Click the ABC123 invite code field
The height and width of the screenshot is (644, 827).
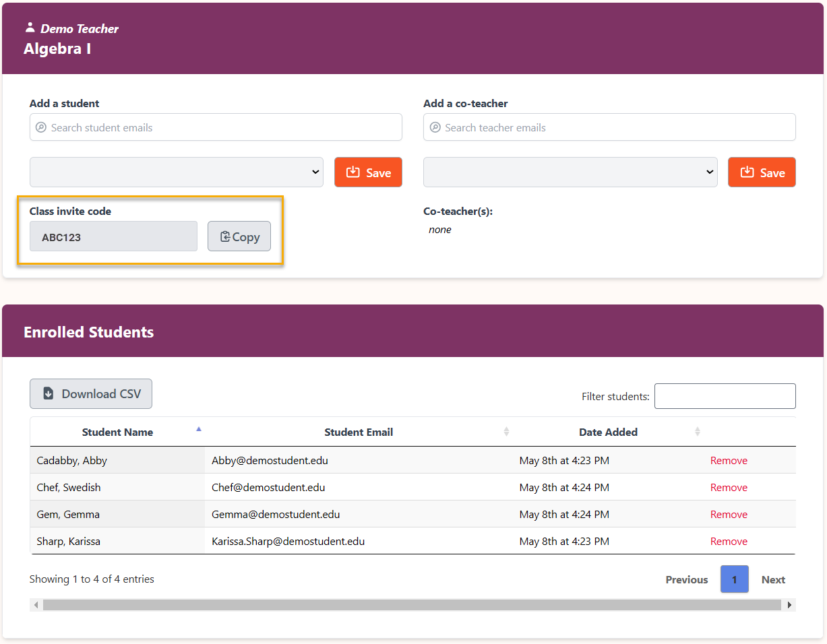tap(113, 236)
